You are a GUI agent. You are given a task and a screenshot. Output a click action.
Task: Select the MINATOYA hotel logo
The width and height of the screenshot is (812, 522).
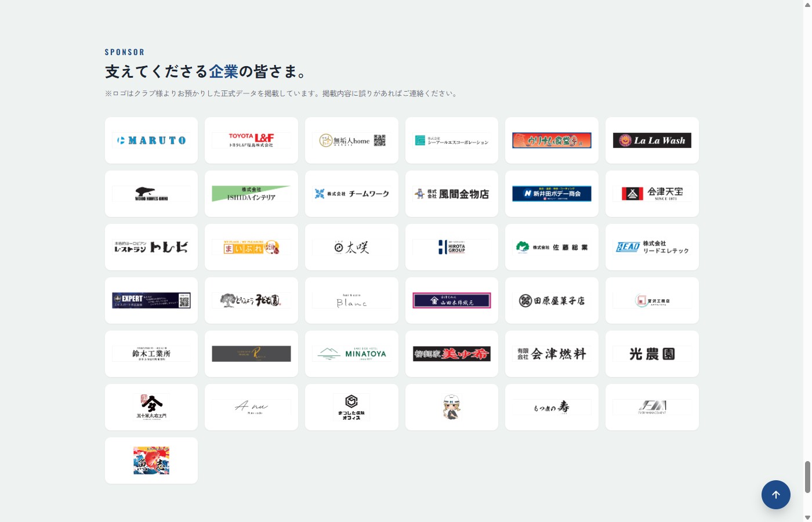coord(351,354)
